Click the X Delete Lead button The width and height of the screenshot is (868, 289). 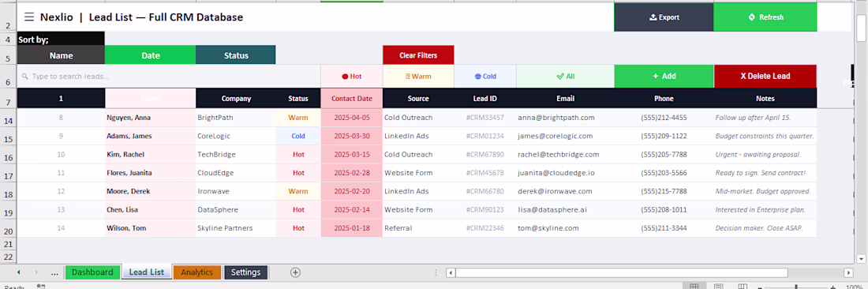(x=765, y=77)
